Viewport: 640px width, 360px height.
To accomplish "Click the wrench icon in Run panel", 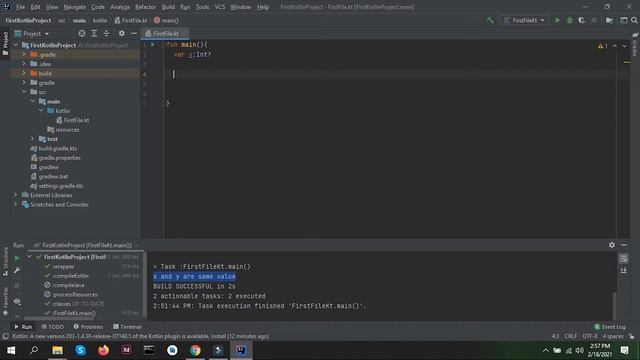I will click(x=17, y=270).
